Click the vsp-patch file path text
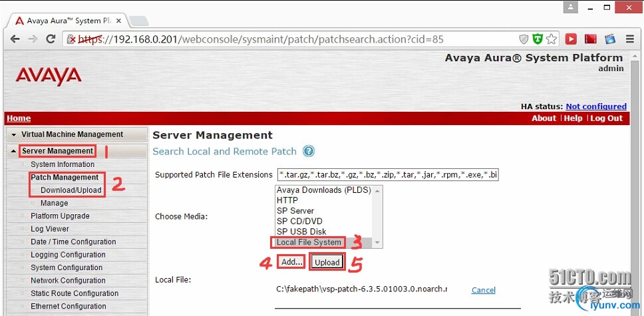Screen dimensions: 644x316 click(x=361, y=289)
